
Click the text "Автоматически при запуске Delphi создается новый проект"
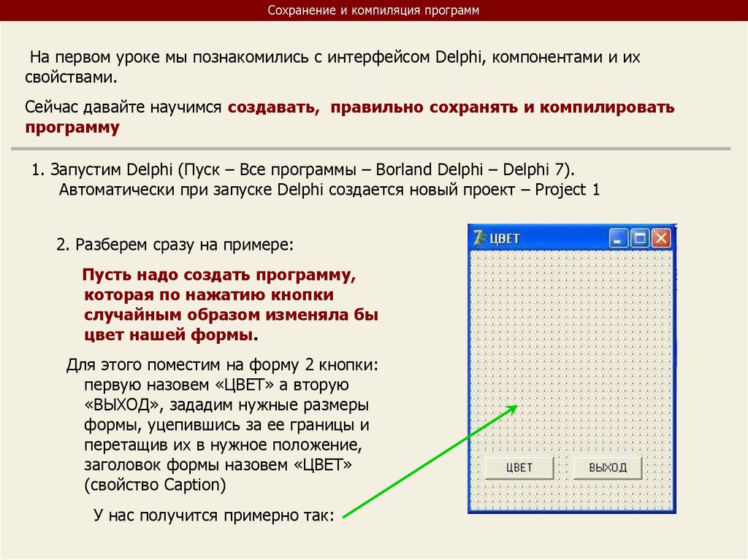tap(286, 190)
